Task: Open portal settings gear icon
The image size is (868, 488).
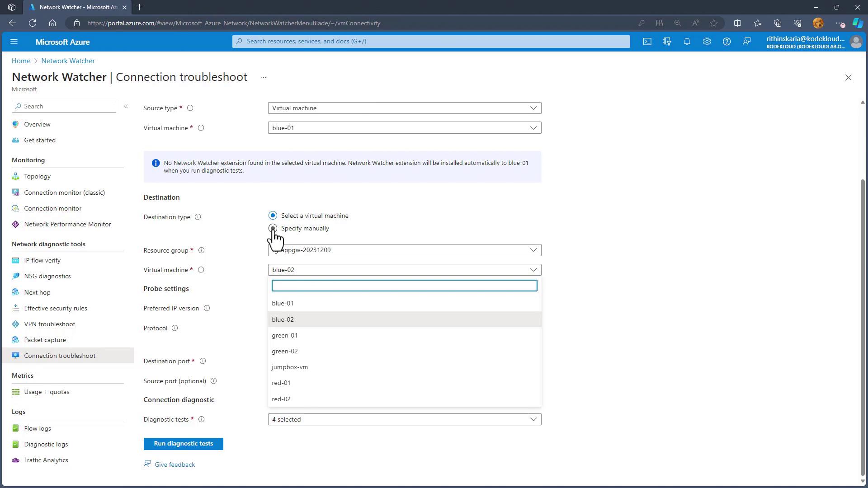Action: [x=707, y=42]
